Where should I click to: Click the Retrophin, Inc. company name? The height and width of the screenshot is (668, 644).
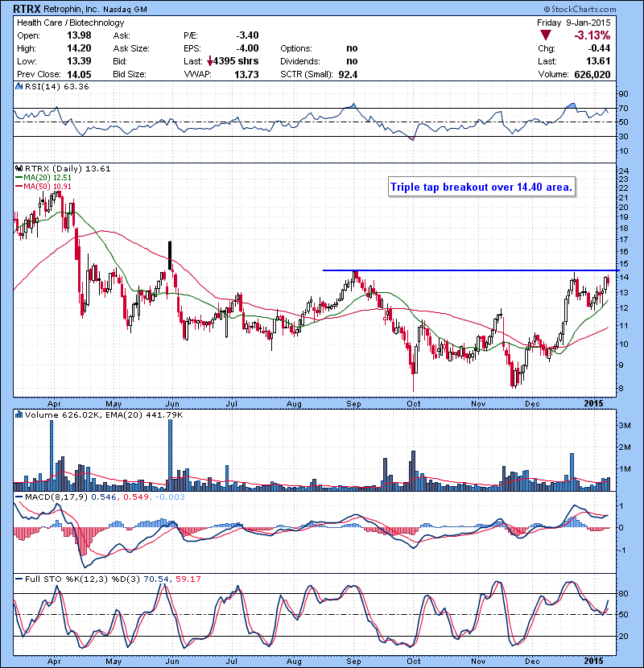(71, 10)
